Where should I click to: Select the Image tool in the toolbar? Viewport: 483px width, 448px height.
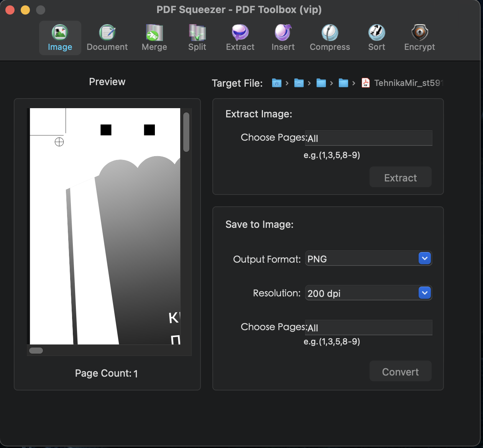tap(60, 38)
